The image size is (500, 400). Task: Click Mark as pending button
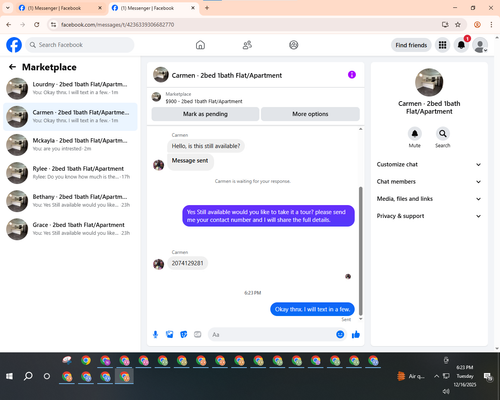[205, 114]
